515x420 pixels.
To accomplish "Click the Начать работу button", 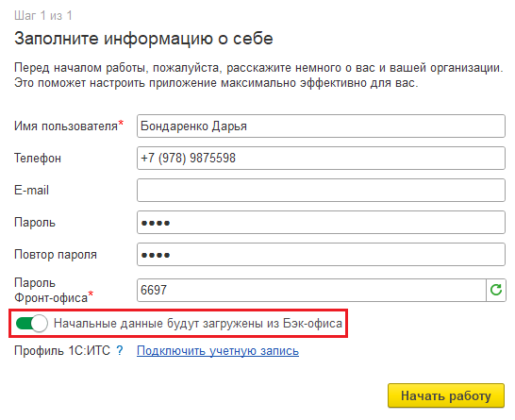I will [x=446, y=395].
